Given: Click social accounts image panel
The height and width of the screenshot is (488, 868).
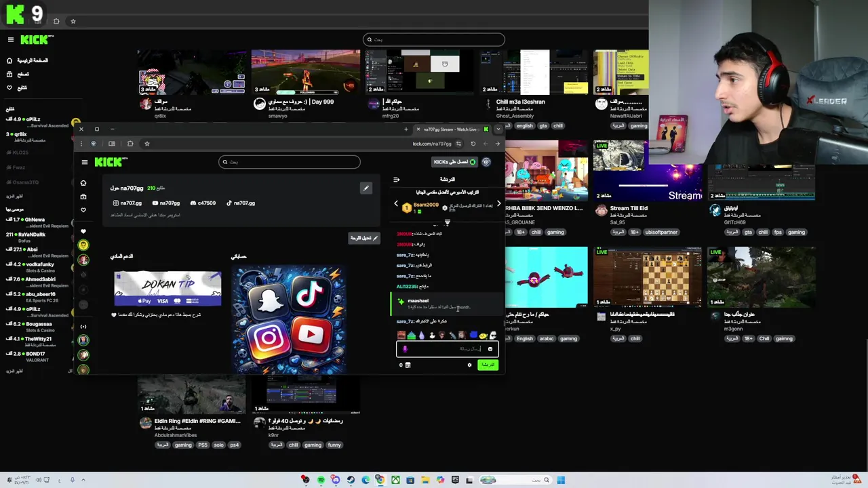Looking at the screenshot, I should [290, 319].
